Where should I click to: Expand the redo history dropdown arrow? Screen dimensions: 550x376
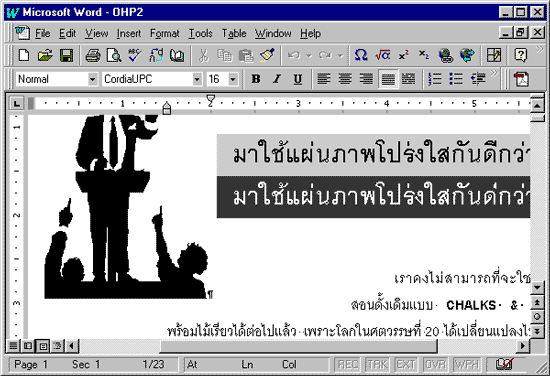(x=340, y=55)
